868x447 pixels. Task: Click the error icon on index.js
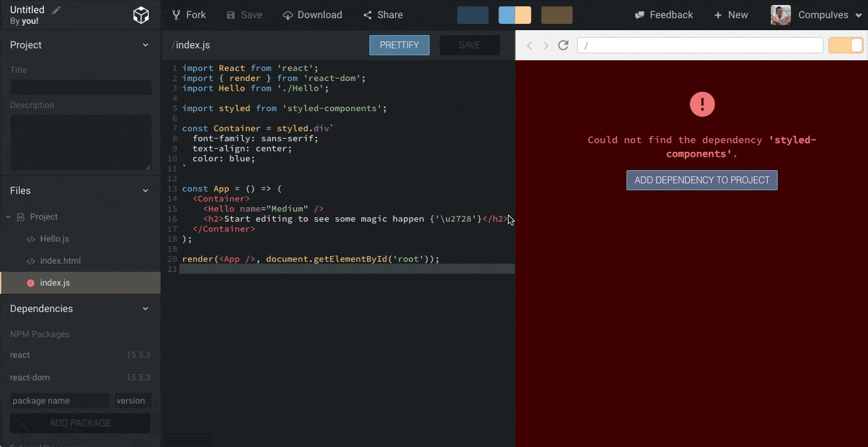coord(31,283)
